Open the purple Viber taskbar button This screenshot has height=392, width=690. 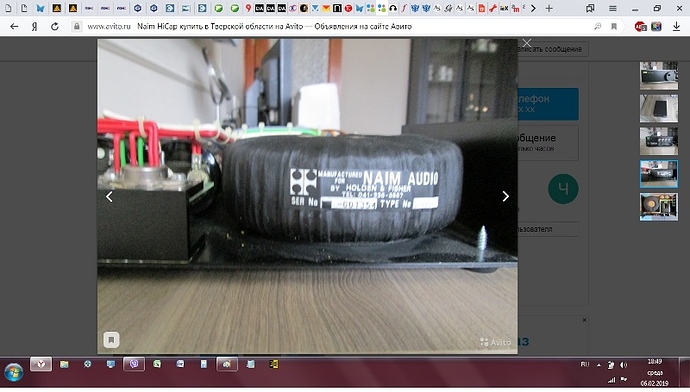134,364
